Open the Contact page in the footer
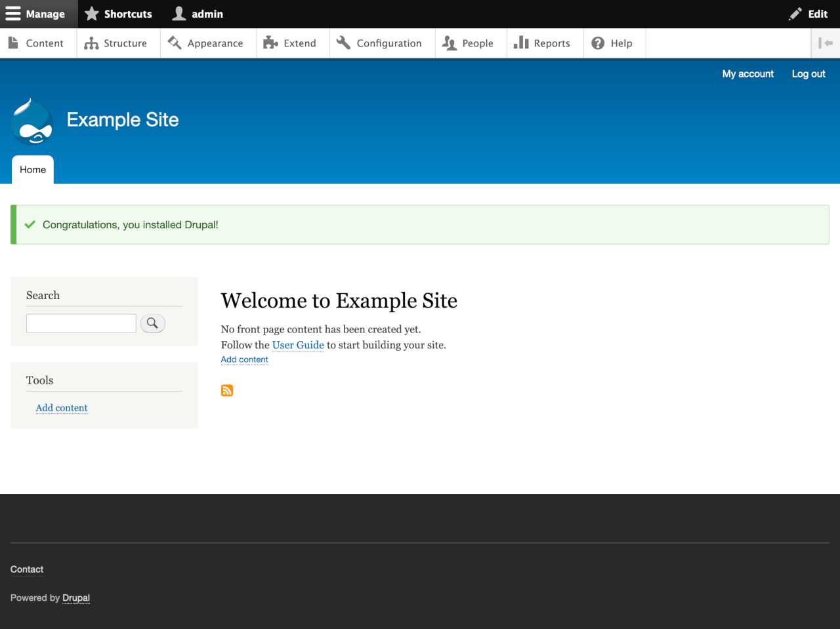Screen dimensions: 840x629 (26, 569)
